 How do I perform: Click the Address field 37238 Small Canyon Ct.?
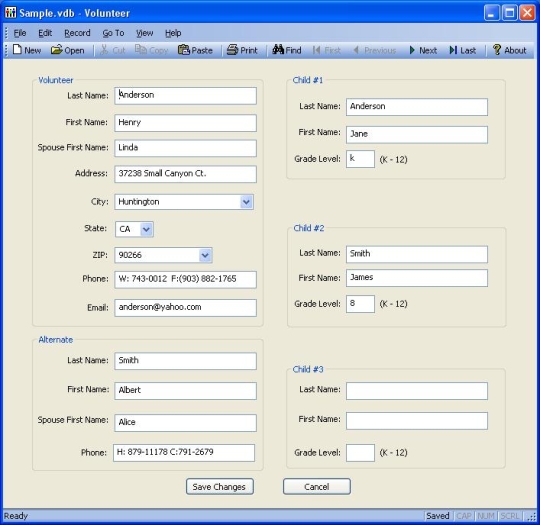[186, 174]
